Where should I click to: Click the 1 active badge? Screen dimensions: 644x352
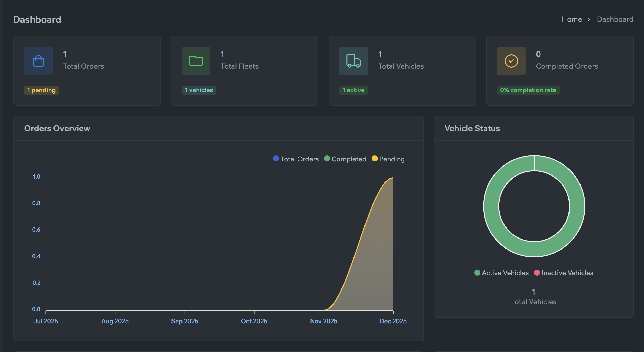click(x=353, y=90)
